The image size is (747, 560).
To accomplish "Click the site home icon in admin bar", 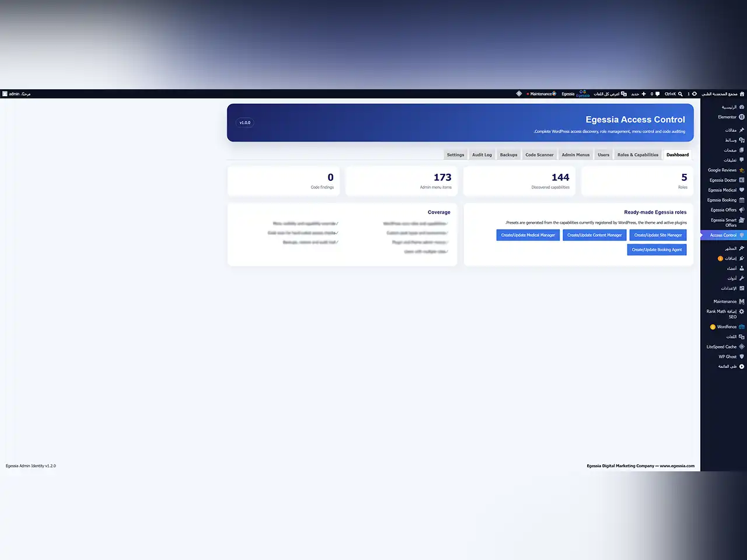I will 742,94.
